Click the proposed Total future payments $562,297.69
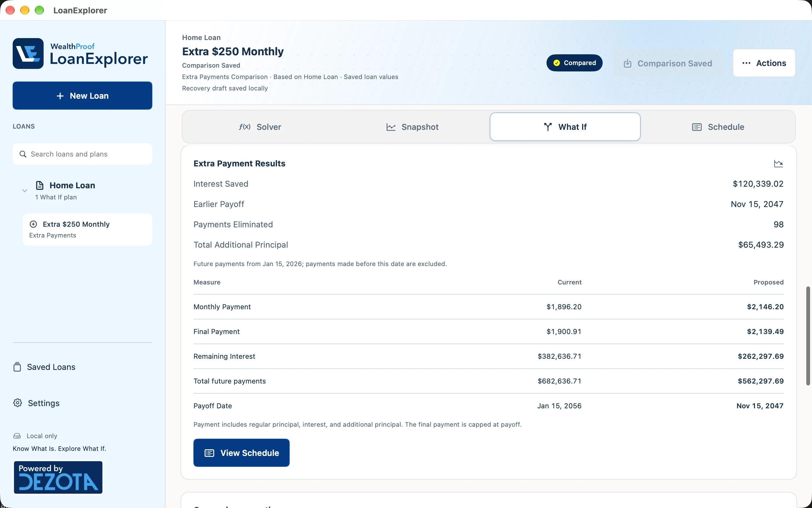Screen dimensions: 812x508 [761, 381]
